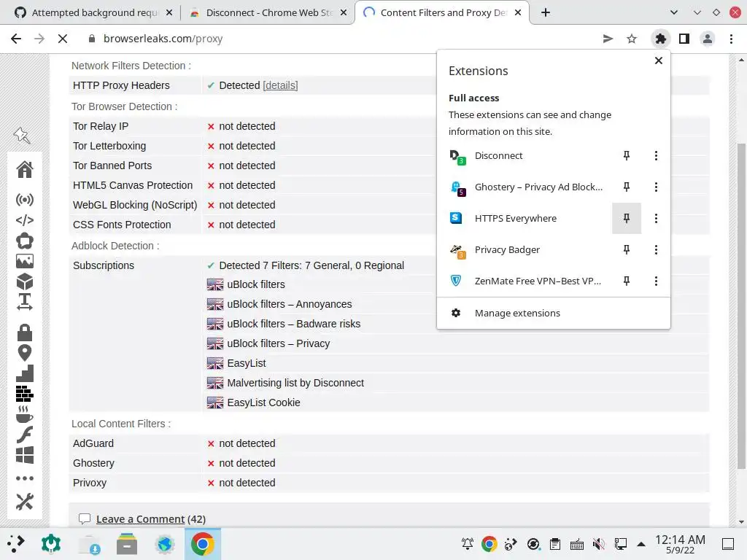
Task: Open the Silverlight windows icon in sidebar
Action: 25,455
